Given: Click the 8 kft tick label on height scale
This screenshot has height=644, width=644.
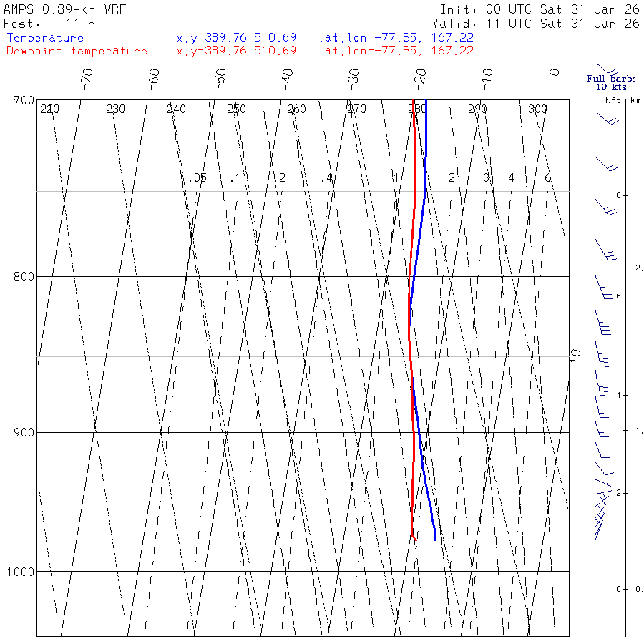Looking at the screenshot, I should point(619,195).
